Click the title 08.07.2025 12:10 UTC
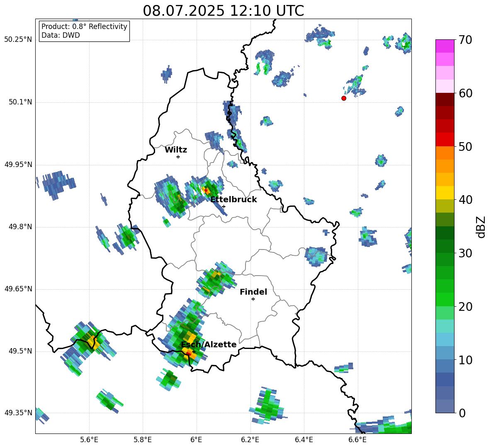The width and height of the screenshot is (491, 448). [223, 11]
